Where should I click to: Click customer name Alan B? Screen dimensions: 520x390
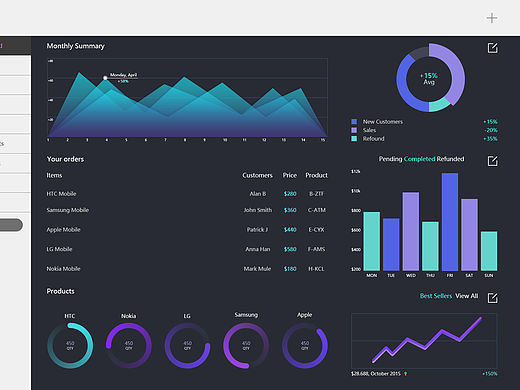pyautogui.click(x=258, y=194)
